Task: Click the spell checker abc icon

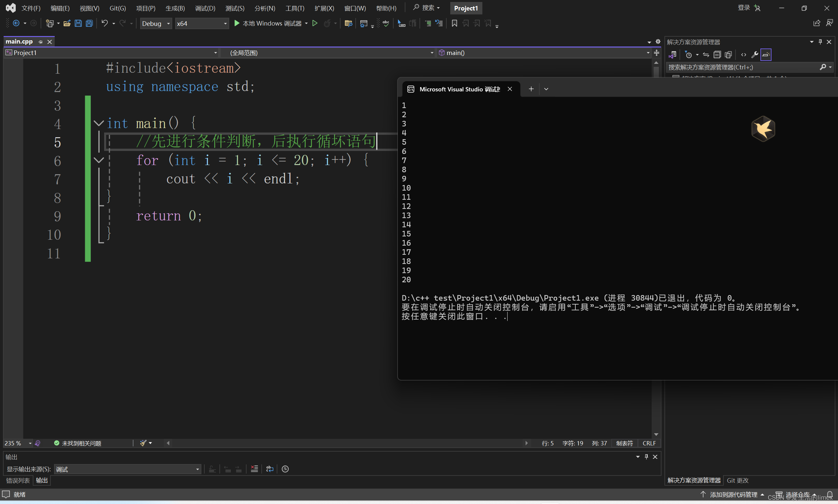Action: pos(386,23)
